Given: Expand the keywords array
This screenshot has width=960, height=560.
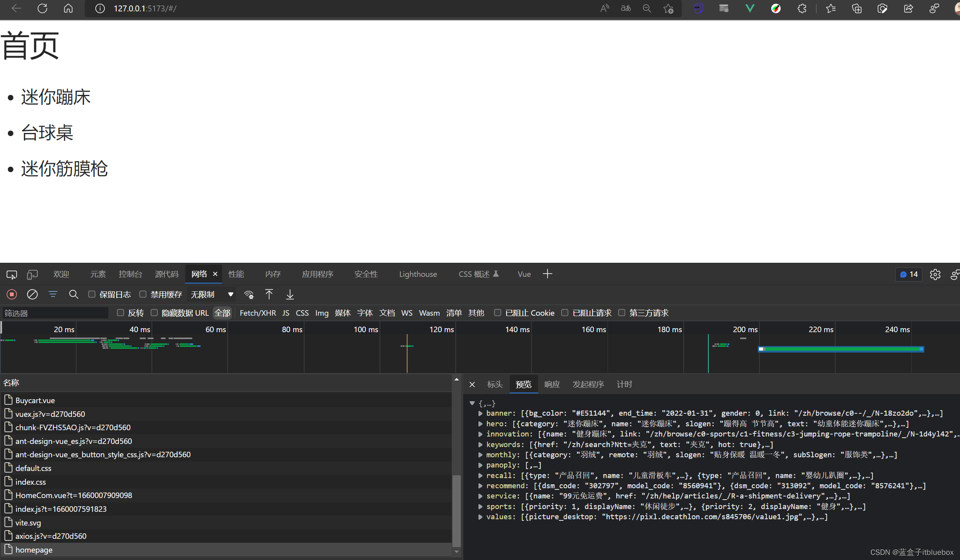Looking at the screenshot, I should coord(480,445).
